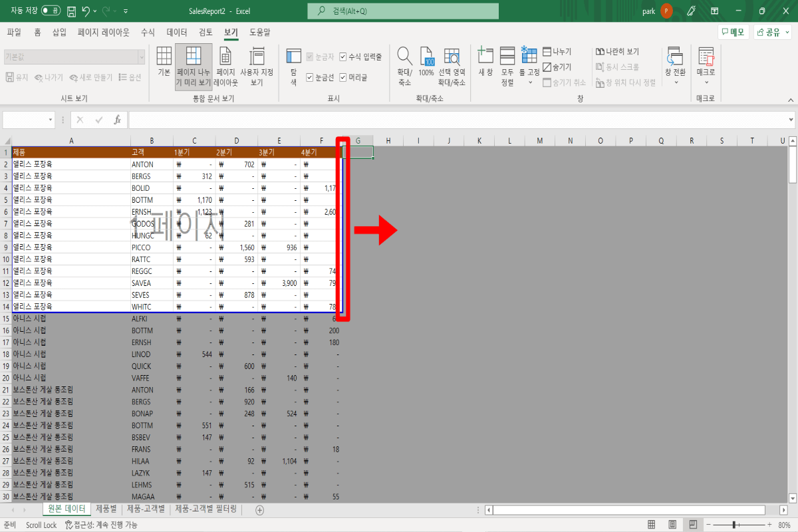Switch to the 페이지 레이아웃 ribbon tab

(104, 32)
